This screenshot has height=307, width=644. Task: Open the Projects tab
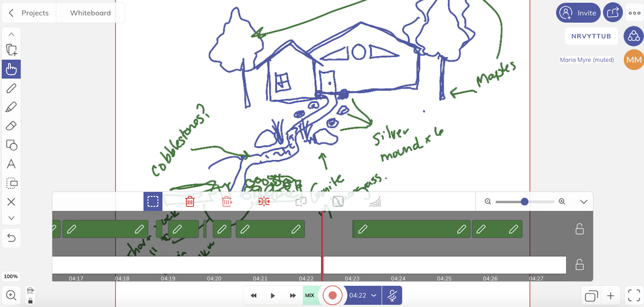point(34,13)
